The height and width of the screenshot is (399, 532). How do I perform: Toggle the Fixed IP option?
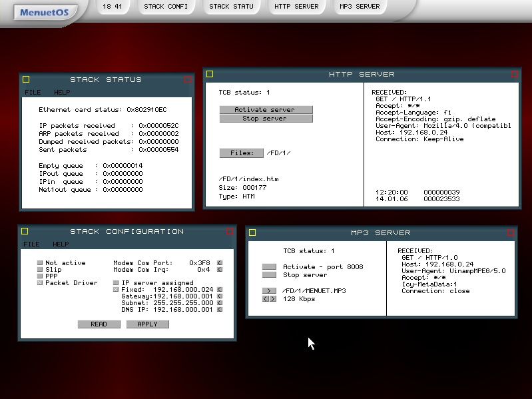pos(116,289)
